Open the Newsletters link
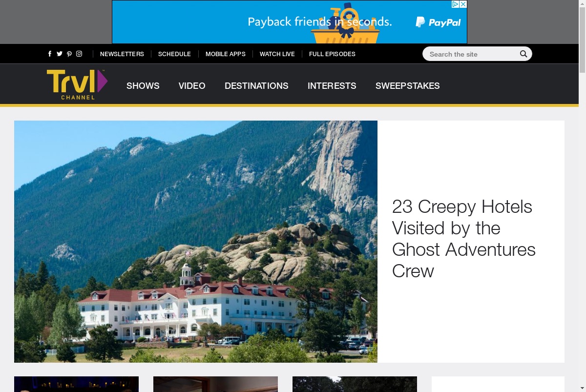Image resolution: width=586 pixels, height=392 pixels. (x=122, y=54)
